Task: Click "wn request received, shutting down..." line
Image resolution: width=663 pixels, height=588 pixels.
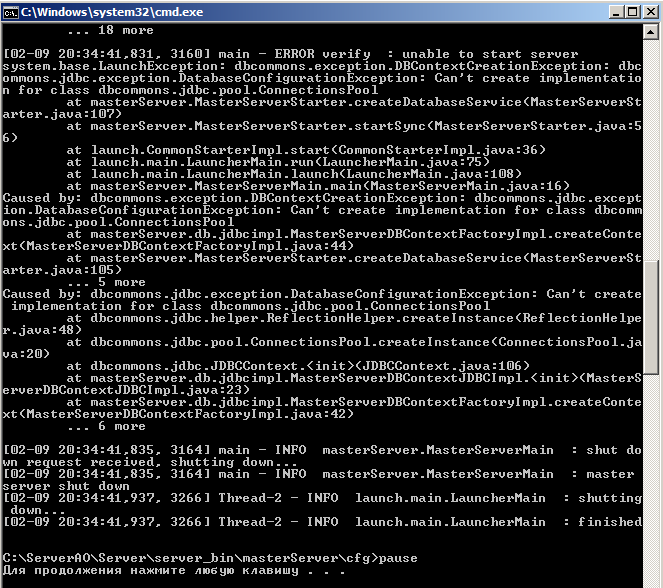Action: (150, 462)
